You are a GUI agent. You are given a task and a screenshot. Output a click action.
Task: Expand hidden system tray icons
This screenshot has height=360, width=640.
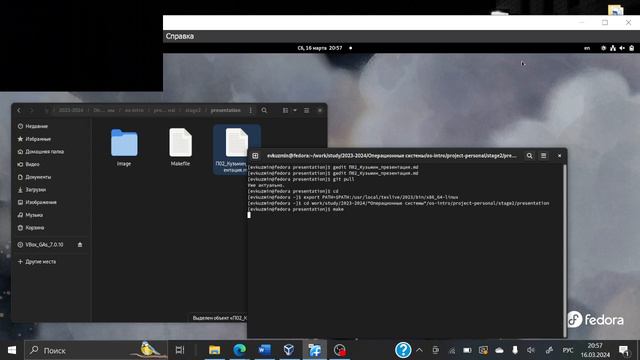click(419, 350)
